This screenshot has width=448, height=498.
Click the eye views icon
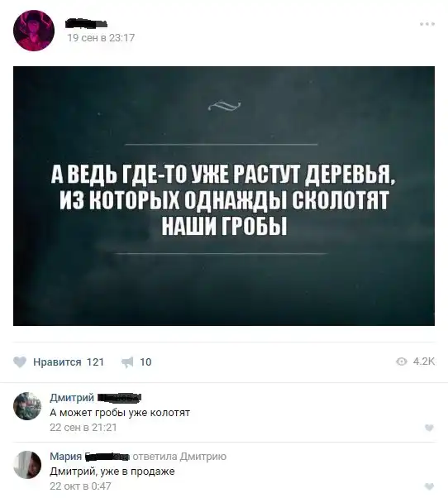[402, 362]
